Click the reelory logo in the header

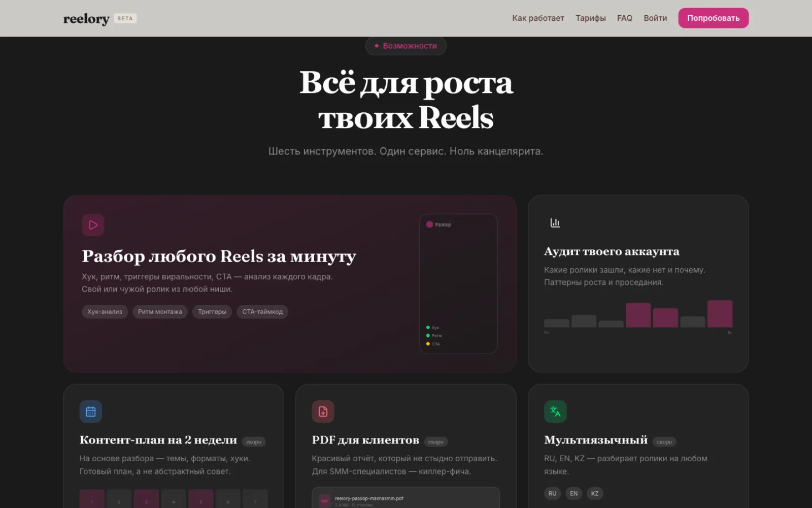pos(86,18)
